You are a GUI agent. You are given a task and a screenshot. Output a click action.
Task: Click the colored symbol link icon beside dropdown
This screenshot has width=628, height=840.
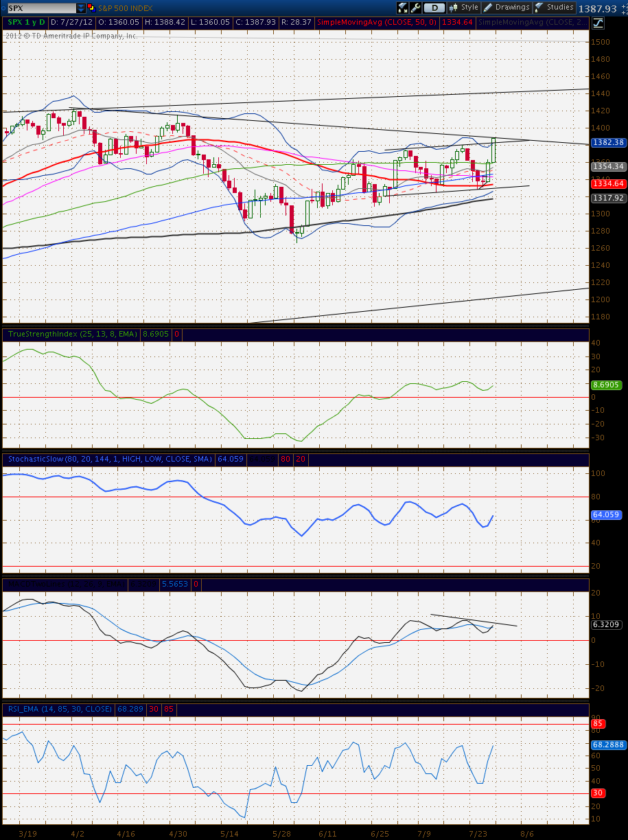pyautogui.click(x=91, y=8)
